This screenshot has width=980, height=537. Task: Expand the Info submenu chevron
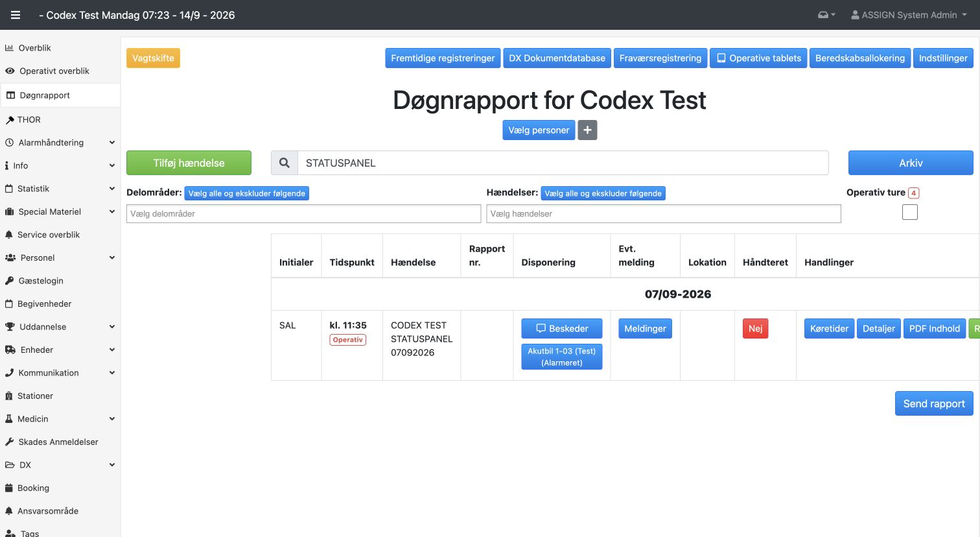click(x=112, y=166)
